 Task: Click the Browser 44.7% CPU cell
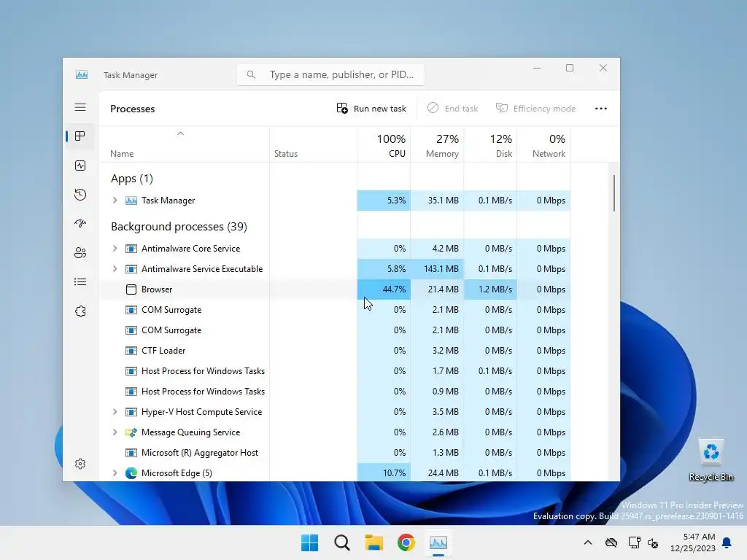[384, 289]
